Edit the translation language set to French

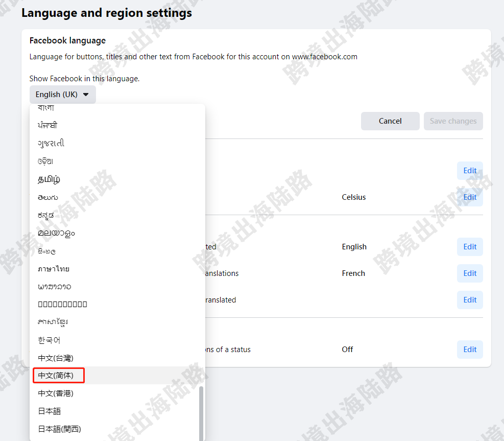point(469,273)
